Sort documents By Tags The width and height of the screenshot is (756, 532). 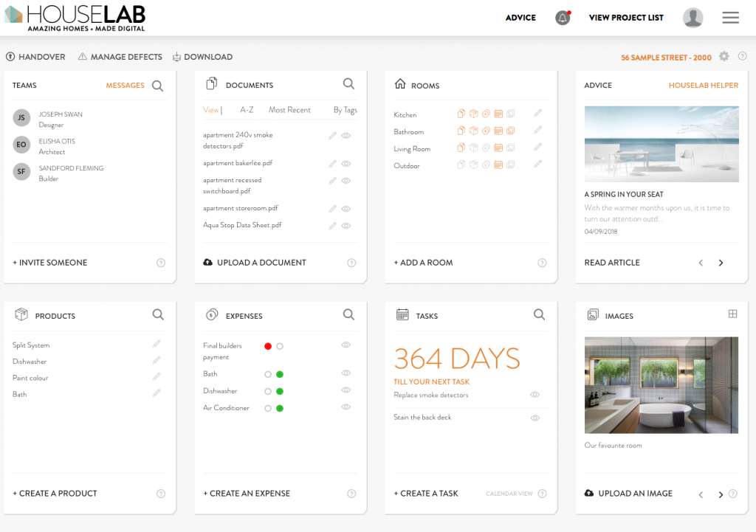click(x=346, y=110)
